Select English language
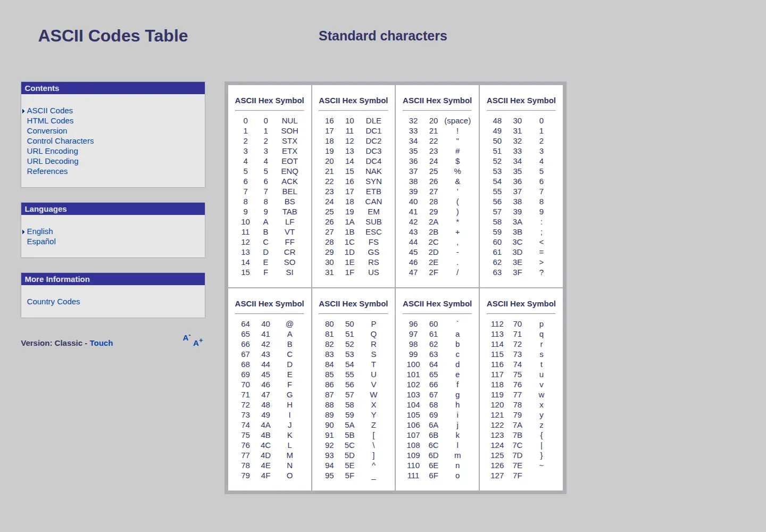766x532 pixels. (x=40, y=231)
